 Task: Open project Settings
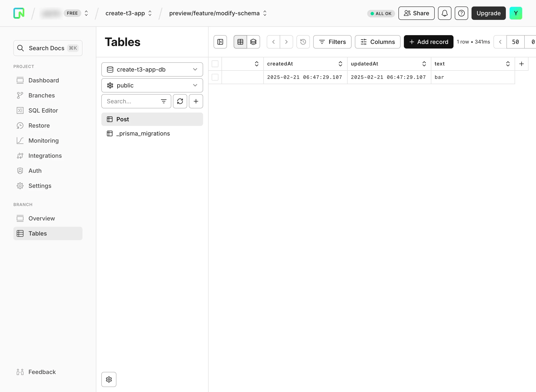point(48,186)
